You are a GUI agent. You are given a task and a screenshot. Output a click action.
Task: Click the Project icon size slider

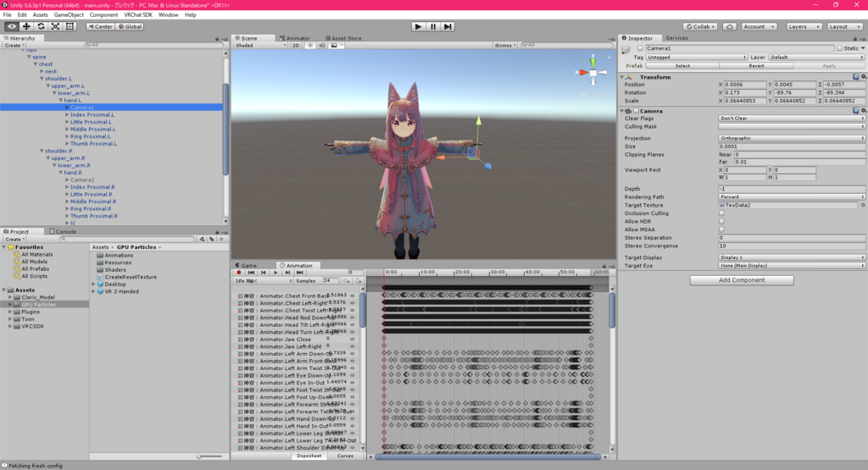209,456
